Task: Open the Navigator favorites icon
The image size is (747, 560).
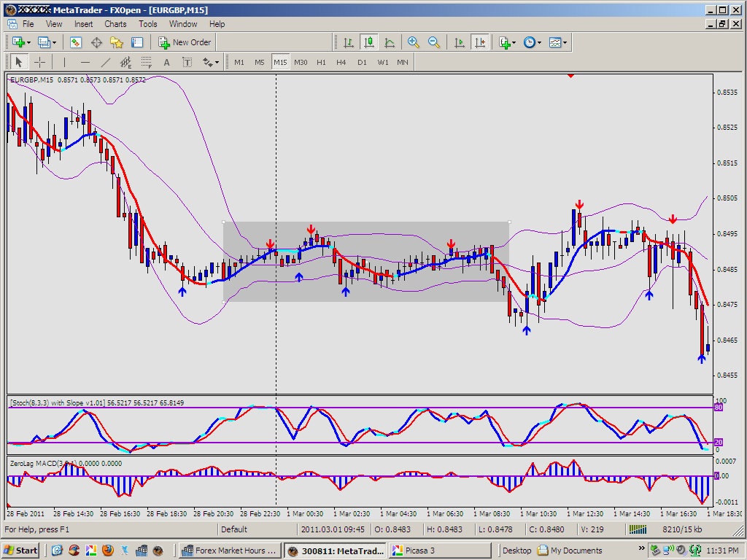Action: tap(117, 42)
